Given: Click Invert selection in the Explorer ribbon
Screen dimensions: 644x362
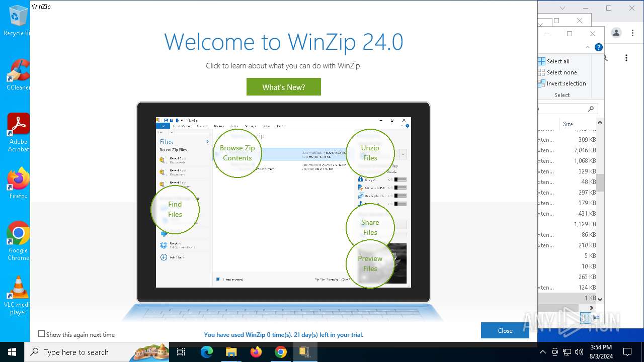Looking at the screenshot, I should (x=562, y=83).
